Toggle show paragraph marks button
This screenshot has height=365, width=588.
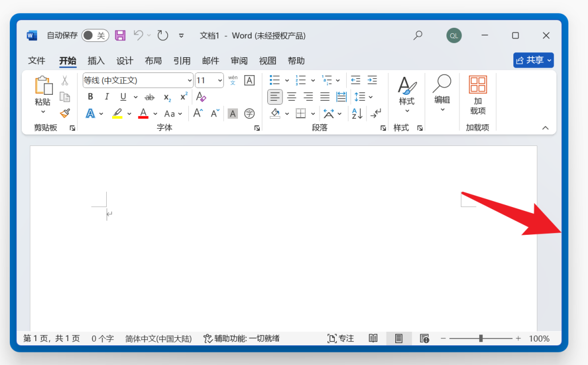376,113
